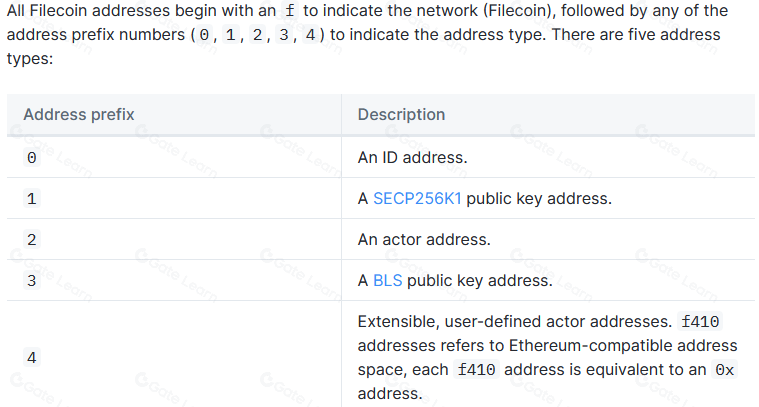Click 'public key address' text after SECP256K1

point(539,198)
